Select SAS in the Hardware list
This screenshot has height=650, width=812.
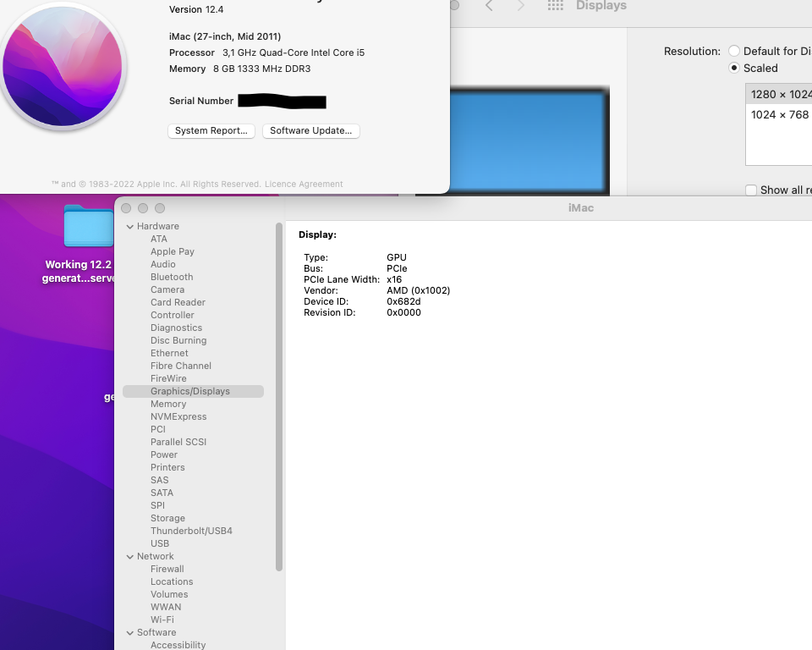click(160, 480)
